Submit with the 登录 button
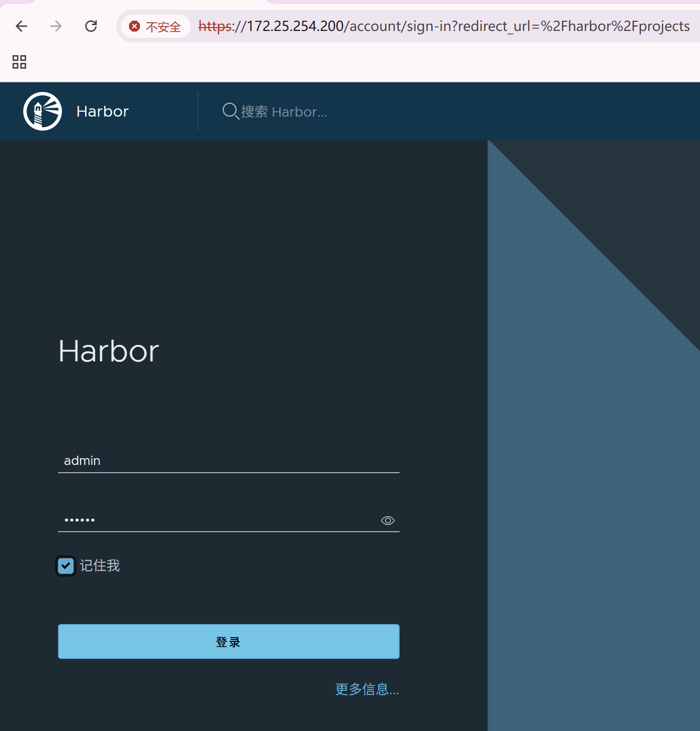This screenshot has height=731, width=700. point(229,641)
